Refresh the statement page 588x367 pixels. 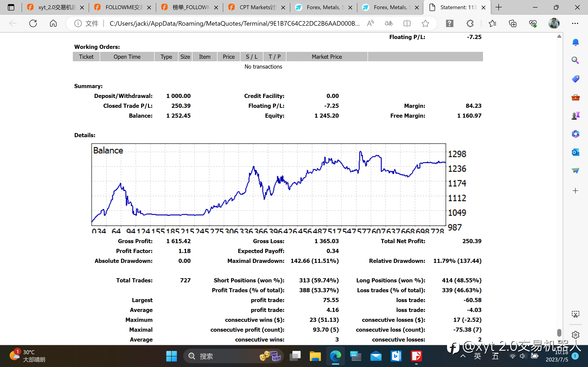tap(33, 23)
